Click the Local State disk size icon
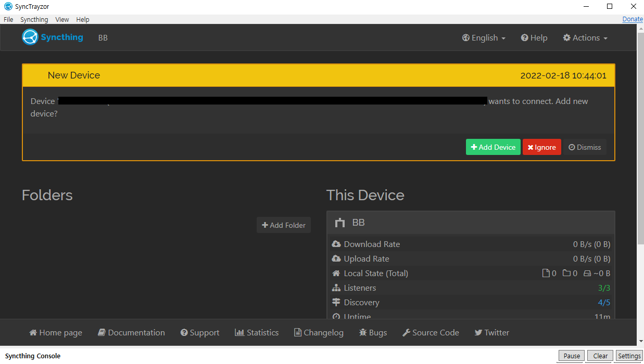The height and width of the screenshot is (364, 644). coord(587,273)
